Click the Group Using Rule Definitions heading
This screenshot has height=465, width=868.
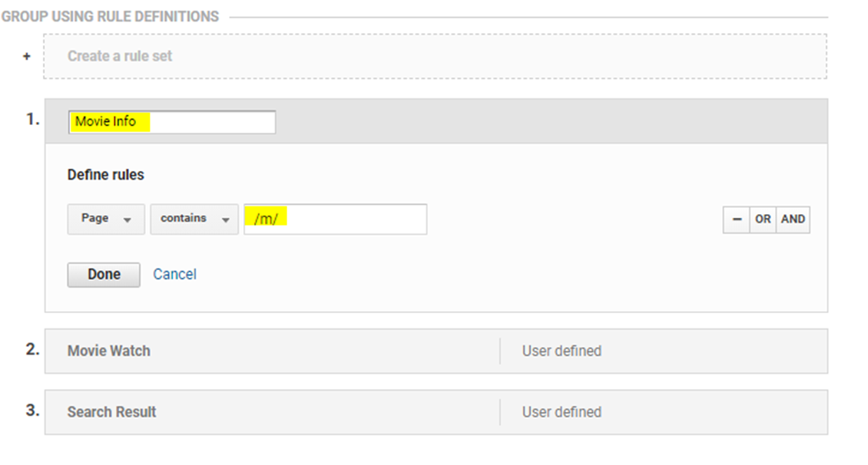click(110, 16)
